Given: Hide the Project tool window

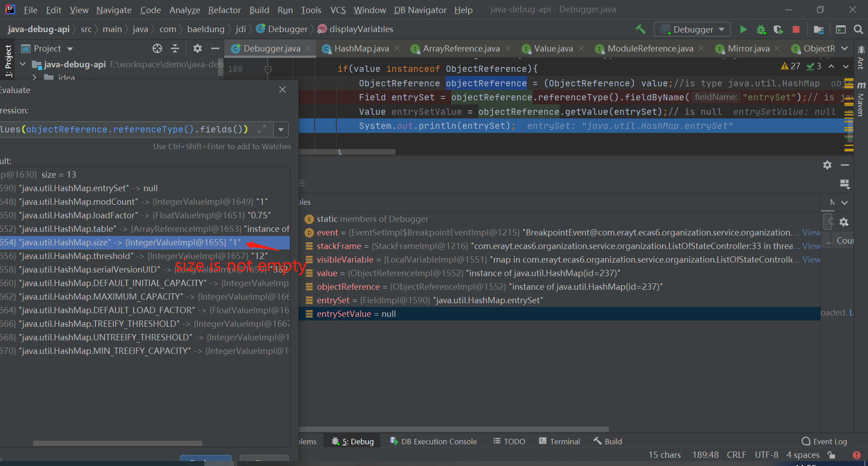Looking at the screenshot, I should coord(215,48).
